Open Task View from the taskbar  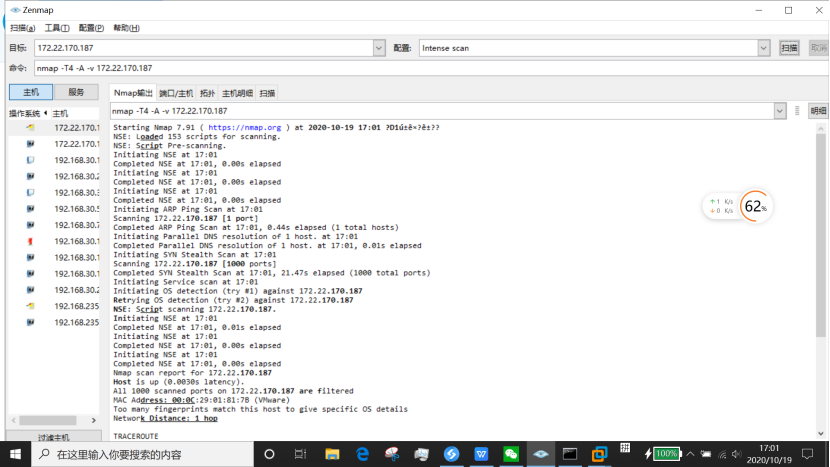pos(300,454)
